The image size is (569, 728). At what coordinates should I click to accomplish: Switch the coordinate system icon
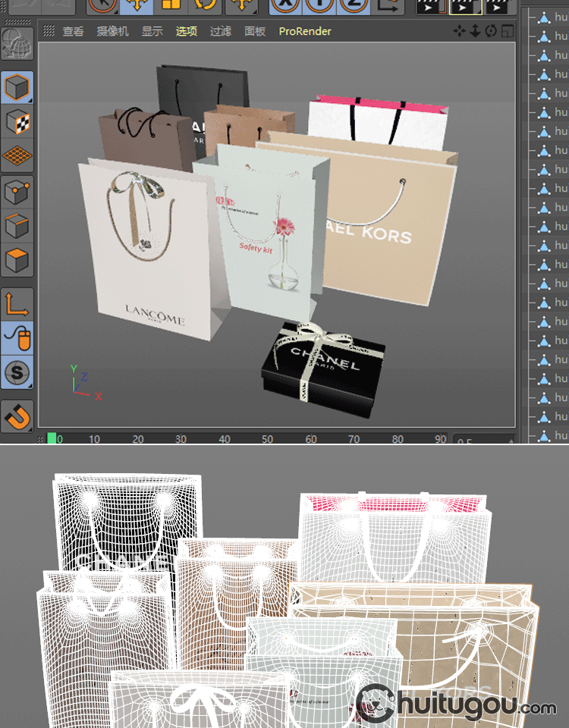386,6
